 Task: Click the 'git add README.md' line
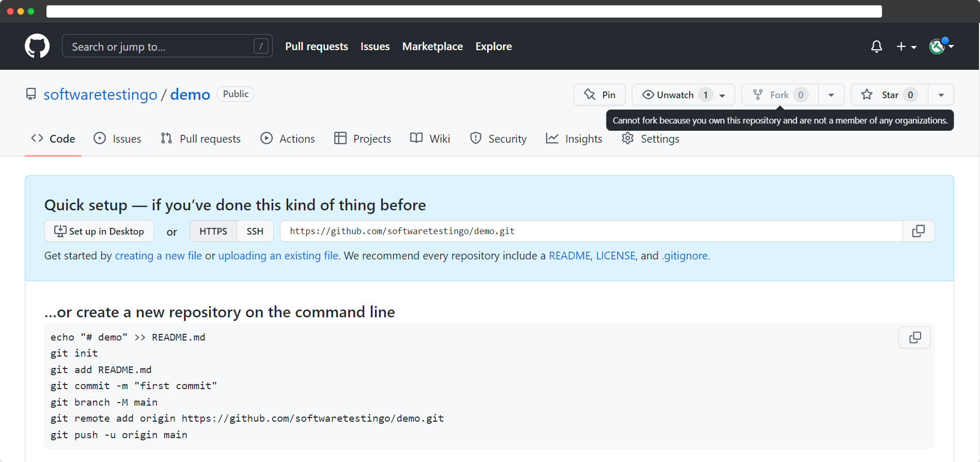click(x=101, y=370)
